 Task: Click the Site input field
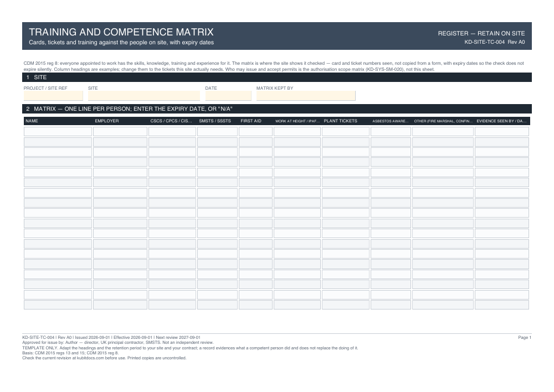[144, 96]
